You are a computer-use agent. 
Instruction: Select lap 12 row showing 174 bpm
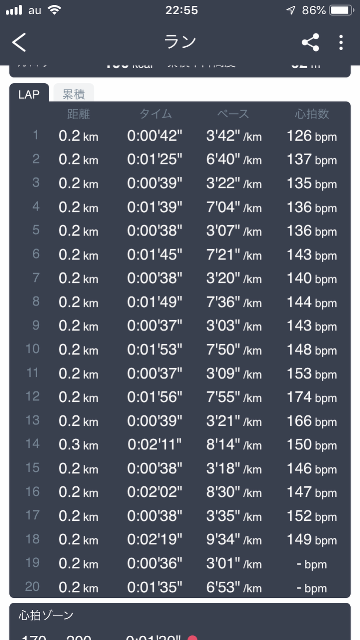(180, 396)
